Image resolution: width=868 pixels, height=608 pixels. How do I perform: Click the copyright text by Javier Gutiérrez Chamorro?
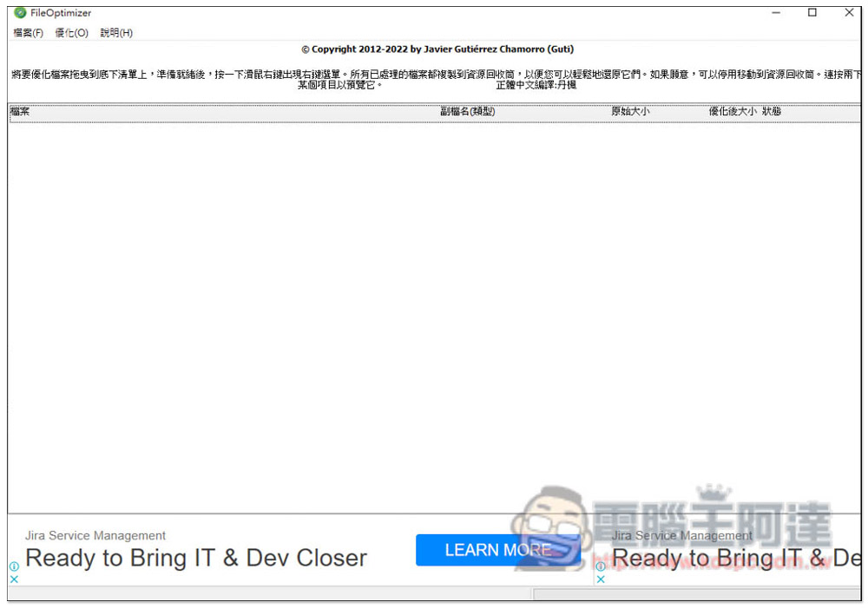[x=437, y=49]
